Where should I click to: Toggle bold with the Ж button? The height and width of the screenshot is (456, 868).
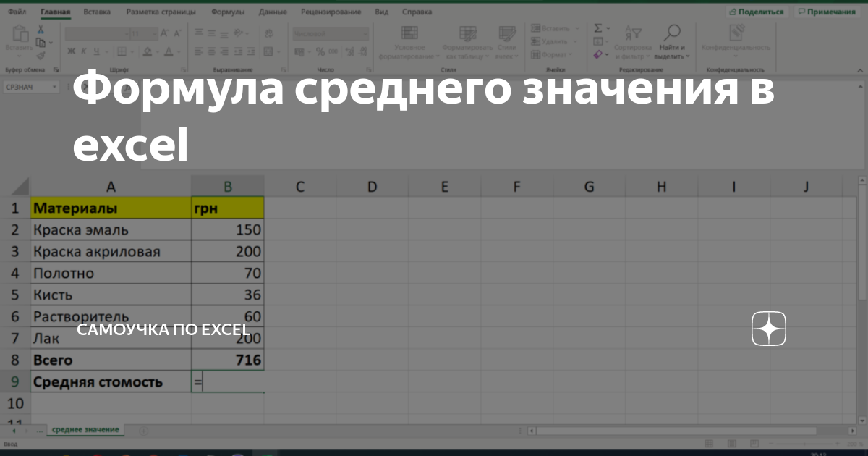71,51
